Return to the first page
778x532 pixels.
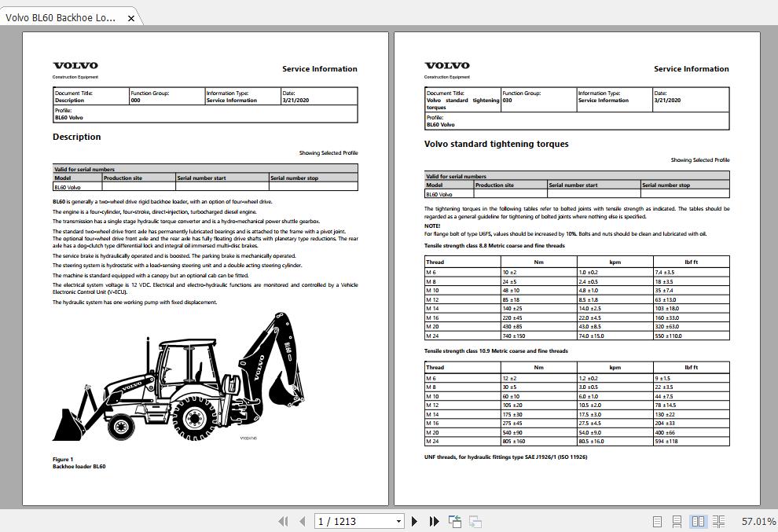coord(284,521)
